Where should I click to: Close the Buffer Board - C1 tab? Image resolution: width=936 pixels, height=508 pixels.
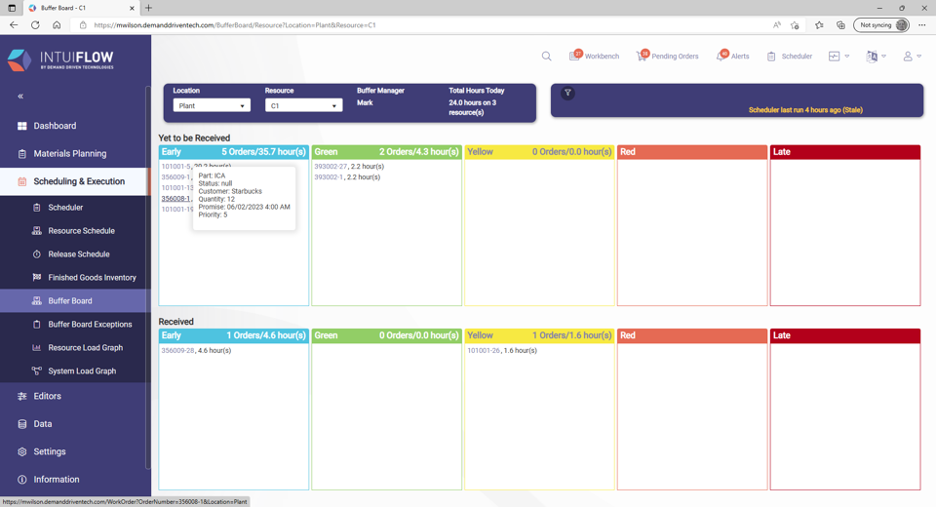click(132, 8)
